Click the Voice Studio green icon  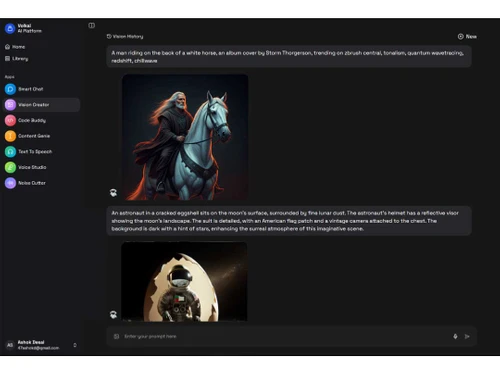(10, 167)
